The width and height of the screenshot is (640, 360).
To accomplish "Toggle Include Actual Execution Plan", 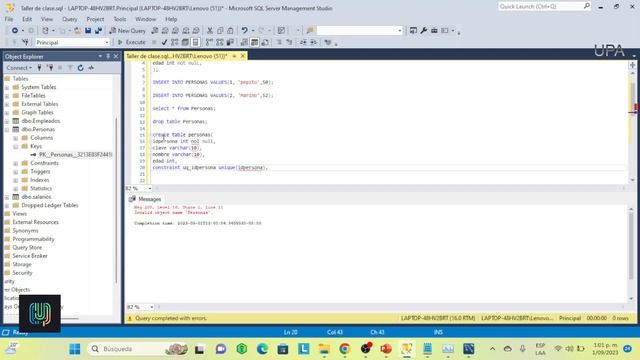I will point(209,42).
